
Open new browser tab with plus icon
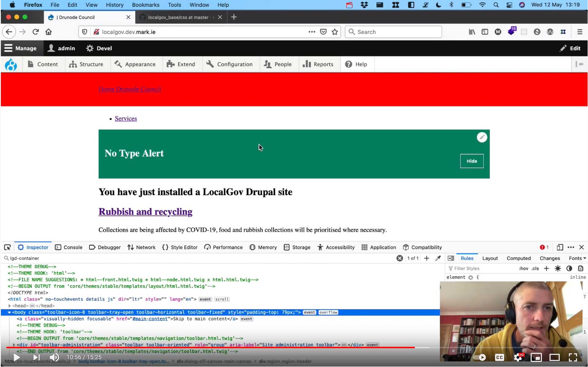pyautogui.click(x=234, y=17)
